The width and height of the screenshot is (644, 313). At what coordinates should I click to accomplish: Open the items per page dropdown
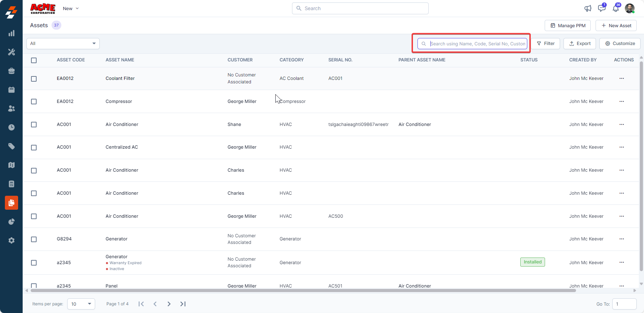point(81,304)
